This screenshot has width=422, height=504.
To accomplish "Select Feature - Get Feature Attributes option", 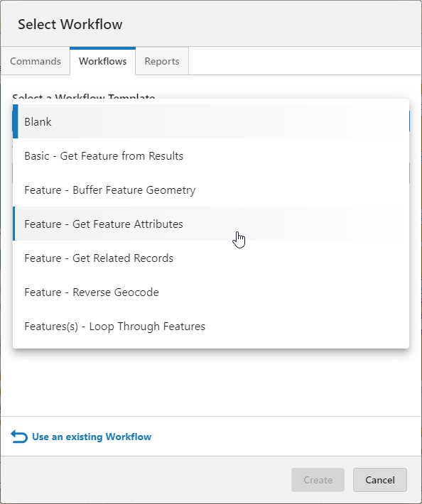I will 211,224.
